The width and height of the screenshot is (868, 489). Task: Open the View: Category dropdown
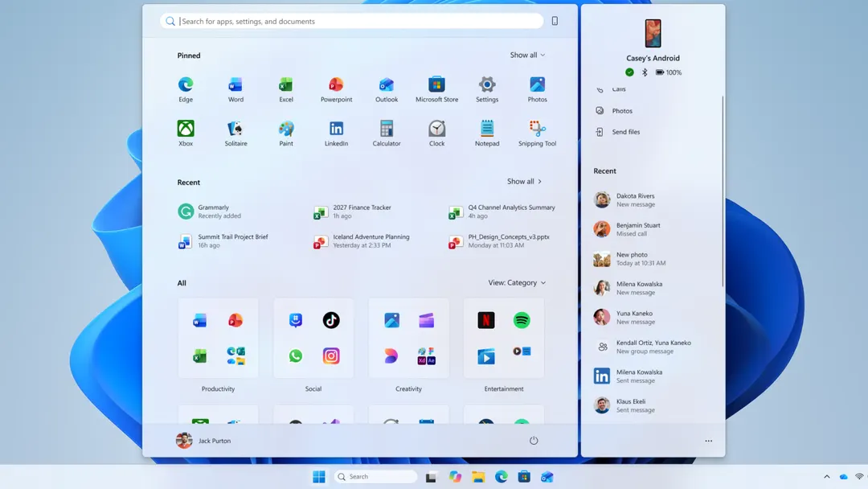[517, 282]
